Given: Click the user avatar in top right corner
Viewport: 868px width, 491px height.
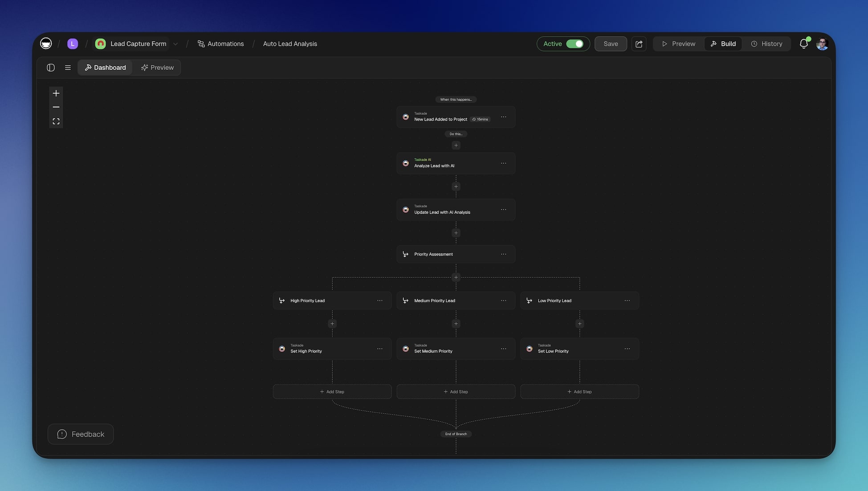Looking at the screenshot, I should pyautogui.click(x=822, y=44).
